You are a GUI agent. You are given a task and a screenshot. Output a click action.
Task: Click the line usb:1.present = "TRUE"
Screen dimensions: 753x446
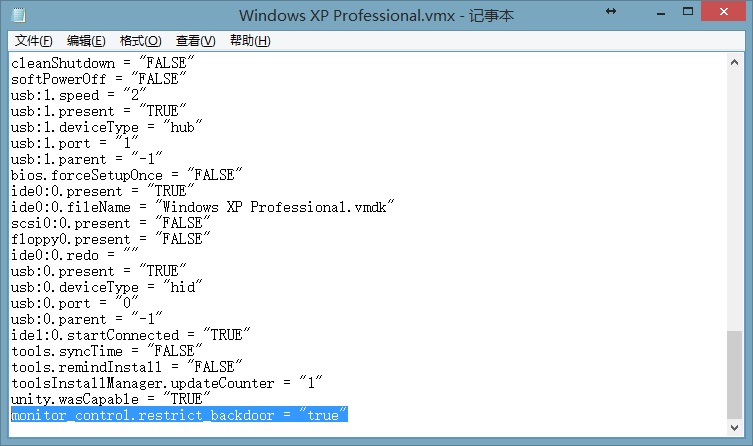pos(98,111)
